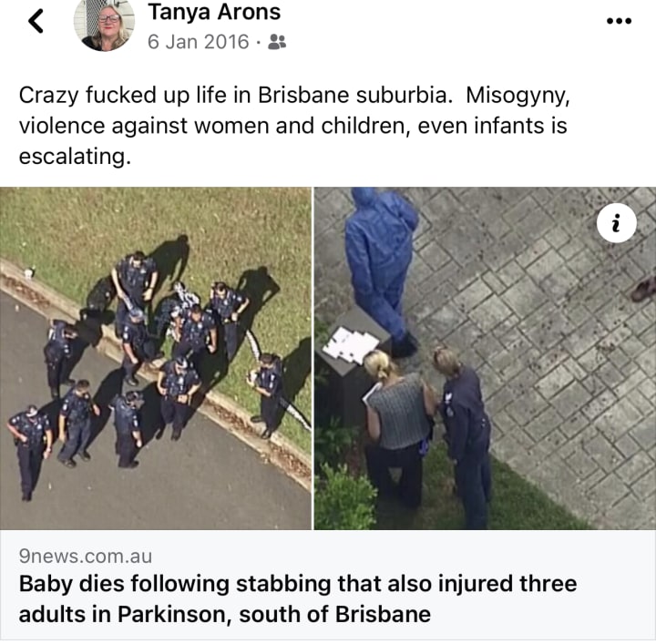Screen dimensions: 656x644
Task: Open Tanya Arons' profile via her name
Action: point(214,12)
